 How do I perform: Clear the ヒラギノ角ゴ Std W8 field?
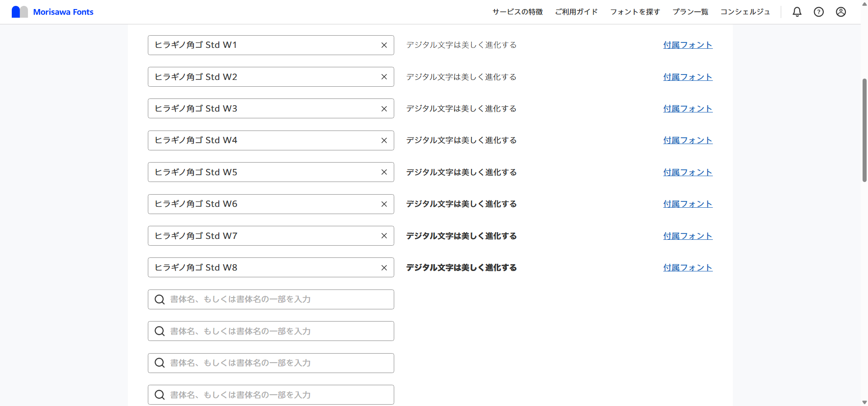tap(384, 268)
